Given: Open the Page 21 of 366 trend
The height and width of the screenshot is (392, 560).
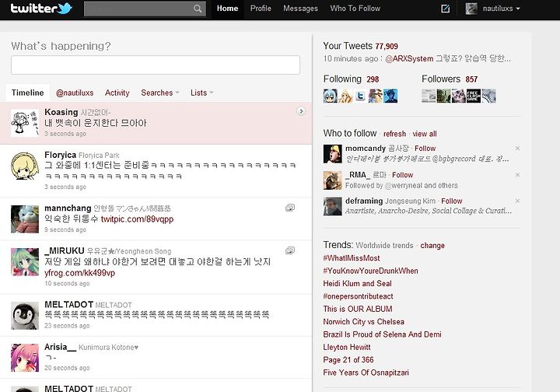Looking at the screenshot, I should click(348, 360).
